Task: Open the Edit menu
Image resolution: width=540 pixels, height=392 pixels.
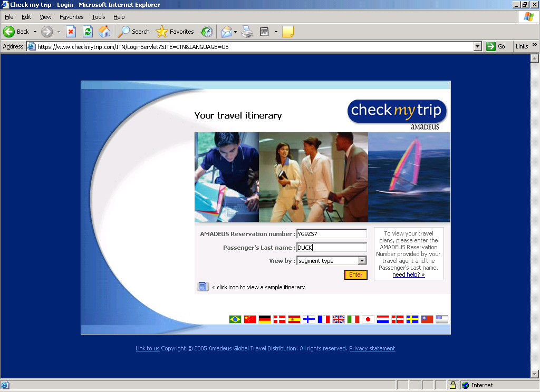Action: point(26,17)
